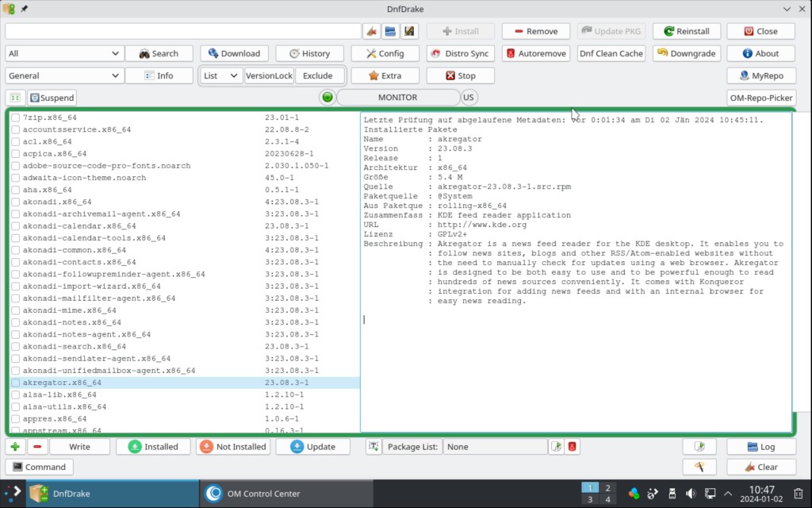Image resolution: width=812 pixels, height=508 pixels.
Task: Click the green MONITOR status indicator
Action: point(327,98)
